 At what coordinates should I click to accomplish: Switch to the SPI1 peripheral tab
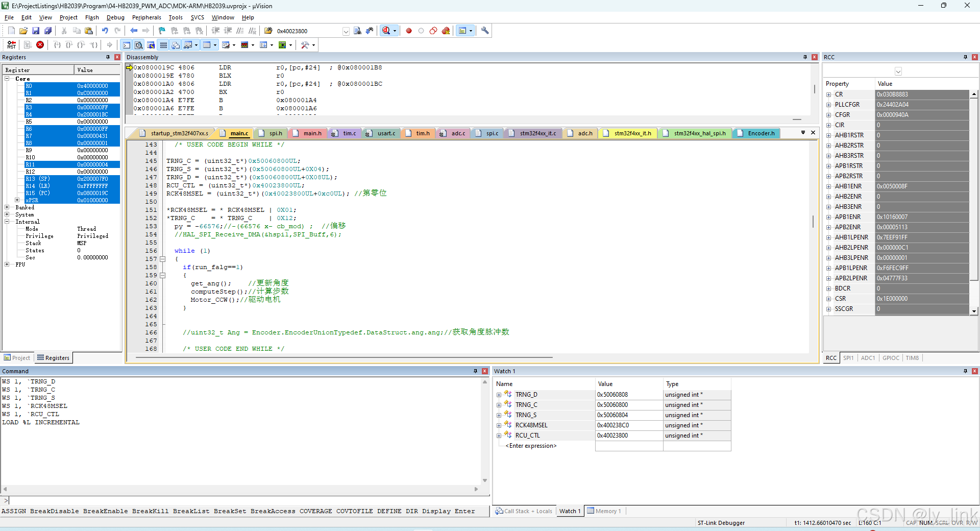[848, 358]
